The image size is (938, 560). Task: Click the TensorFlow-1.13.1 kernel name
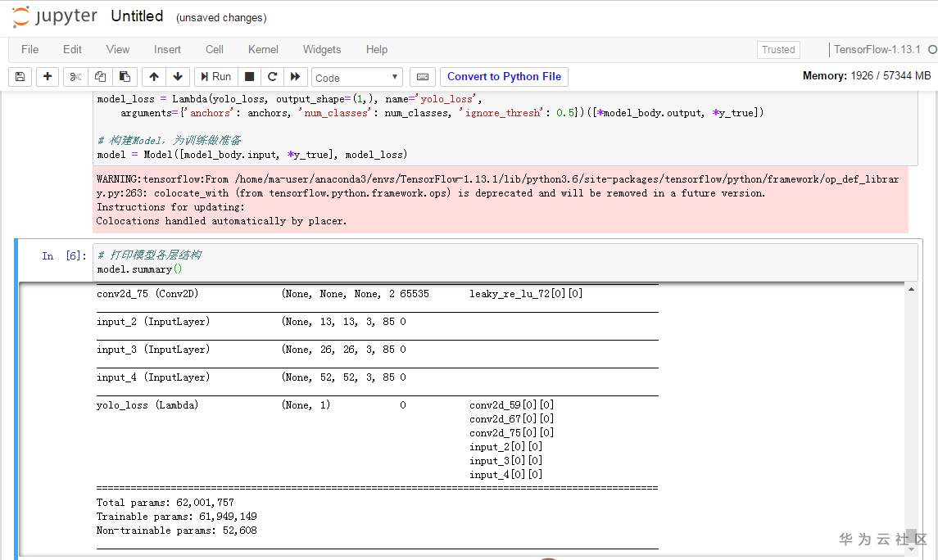(x=877, y=50)
